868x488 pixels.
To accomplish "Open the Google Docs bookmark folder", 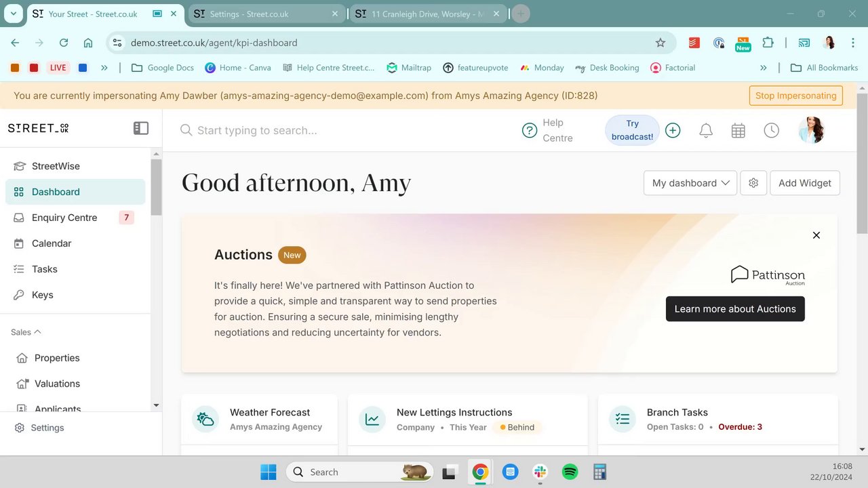I will pyautogui.click(x=163, y=68).
